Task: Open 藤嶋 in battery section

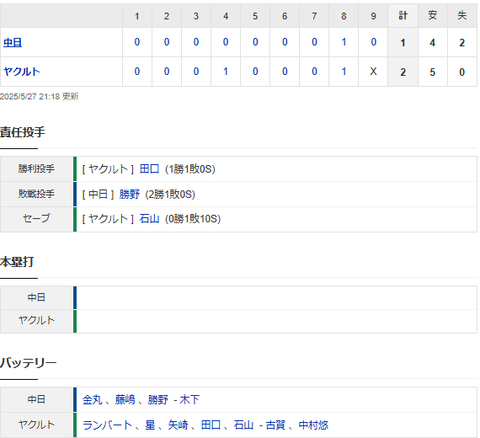Action: [x=125, y=399]
